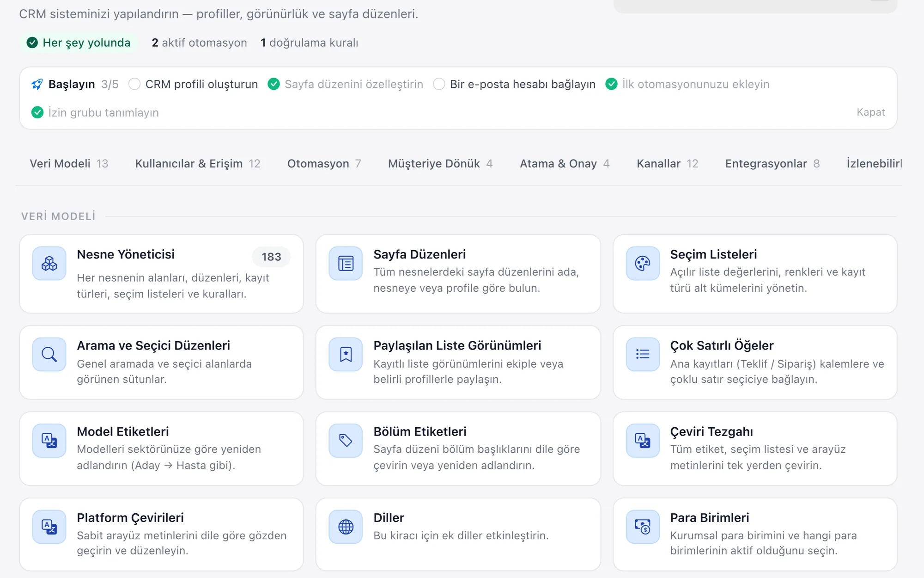Click the Para Birimleri currency icon
This screenshot has width=924, height=578.
coord(643,527)
